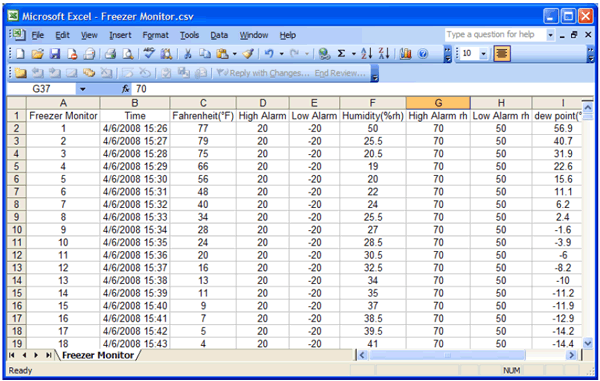
Task: Click the Select All corner box
Action: coord(16,103)
